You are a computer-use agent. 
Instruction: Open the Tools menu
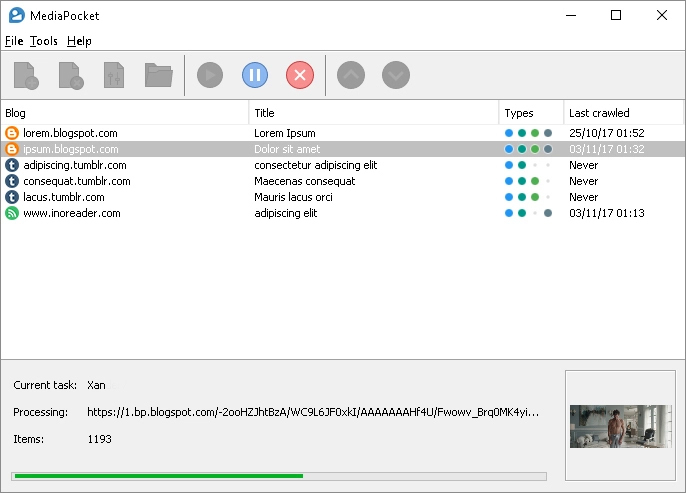point(44,41)
